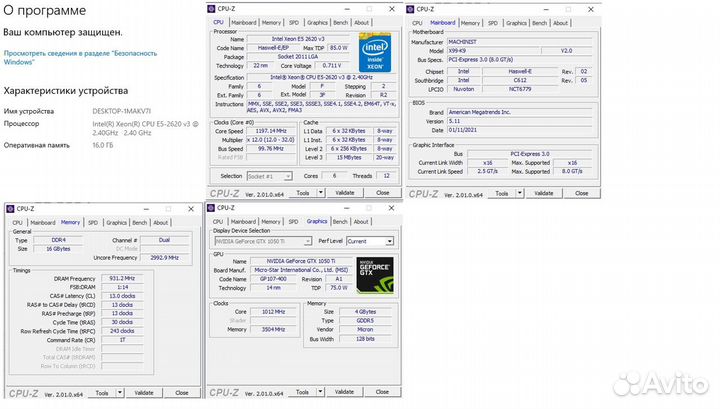Click Close button at bottom of Memory window
The height and width of the screenshot is (409, 720).
[182, 393]
